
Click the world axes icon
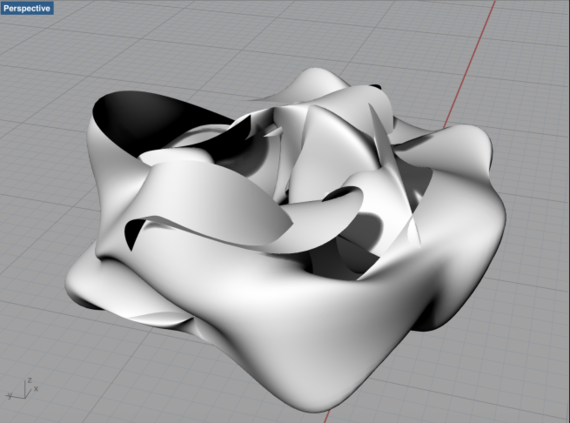23,389
